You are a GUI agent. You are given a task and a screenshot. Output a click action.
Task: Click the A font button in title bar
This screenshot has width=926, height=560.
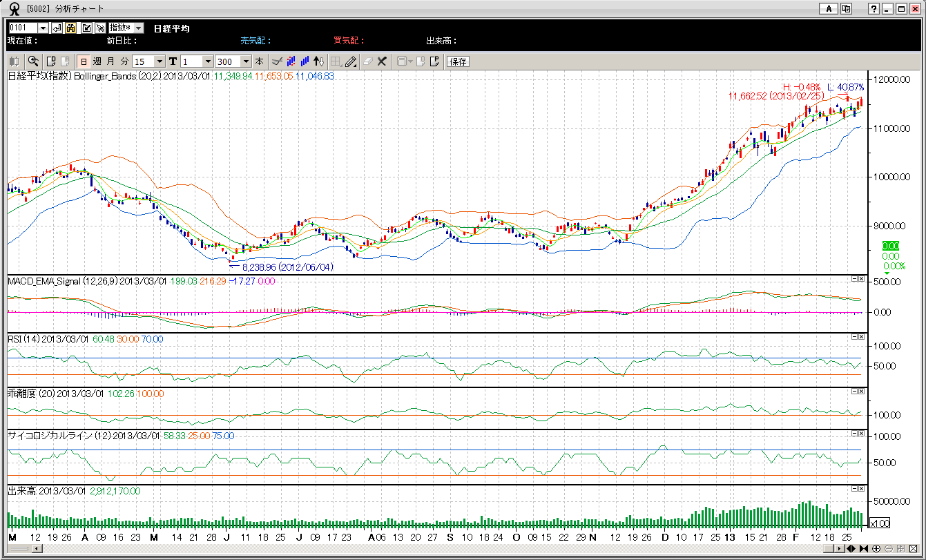click(x=828, y=8)
